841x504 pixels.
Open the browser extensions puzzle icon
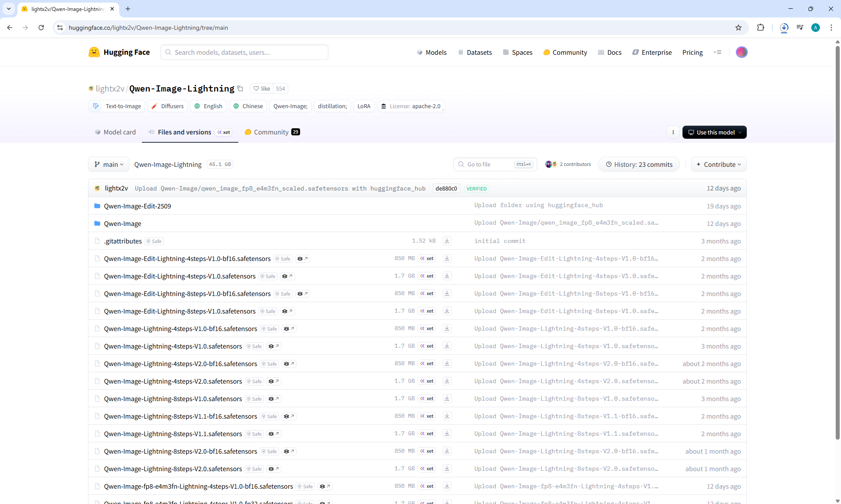(760, 28)
